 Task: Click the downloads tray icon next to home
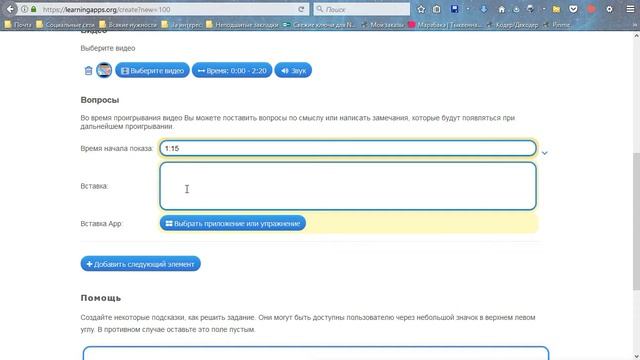(x=516, y=9)
